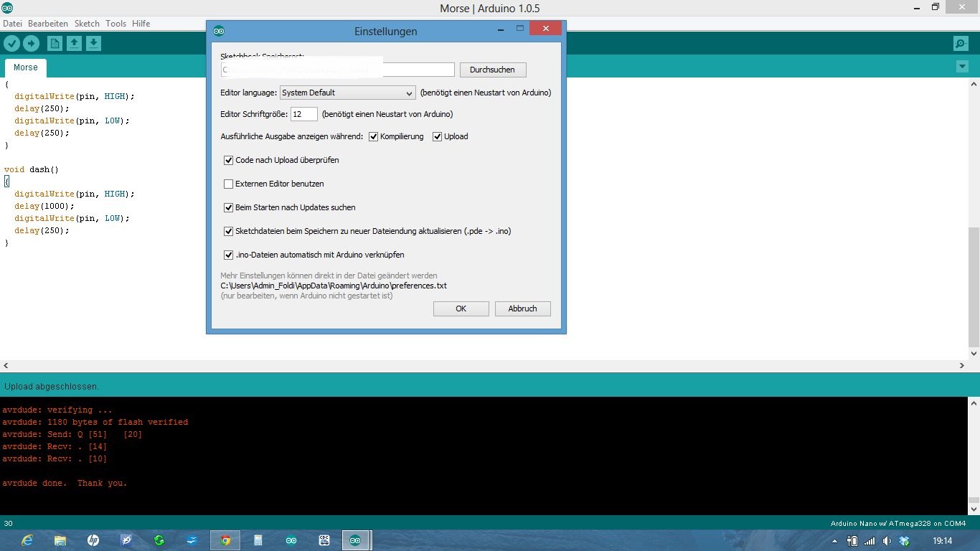Toggle the 'Sketchdateien beim Speichern' update checkbox

tap(229, 231)
